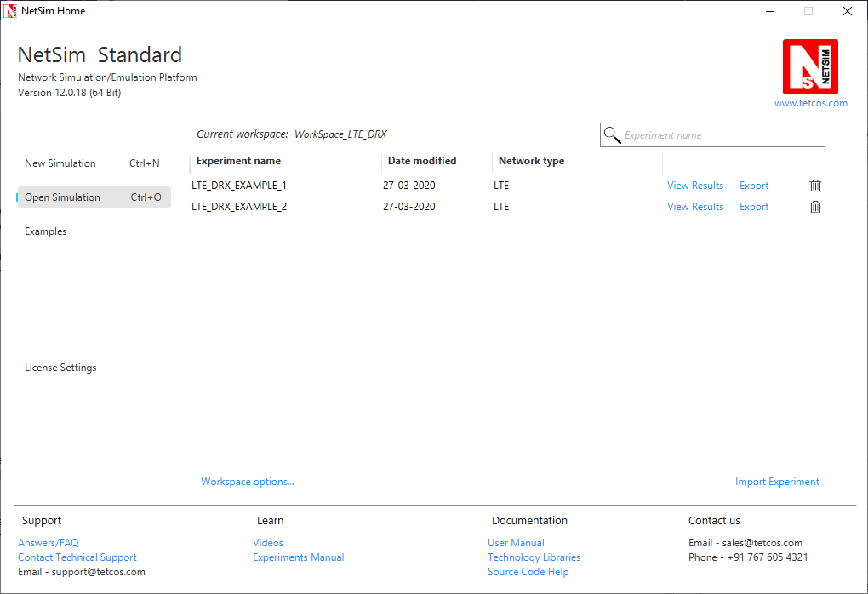Delete LTE_DRX_EXAMPLE_2 using its trash icon
The image size is (868, 594).
pyautogui.click(x=815, y=207)
